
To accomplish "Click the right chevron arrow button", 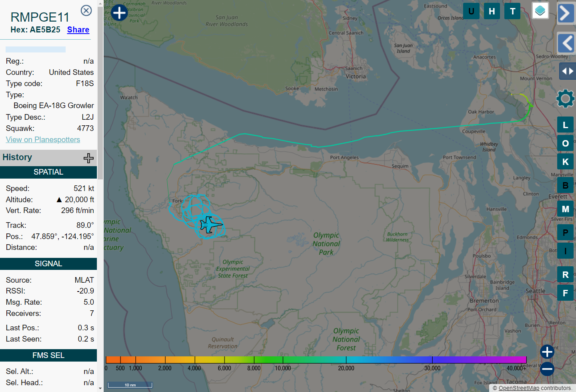I will (566, 13).
